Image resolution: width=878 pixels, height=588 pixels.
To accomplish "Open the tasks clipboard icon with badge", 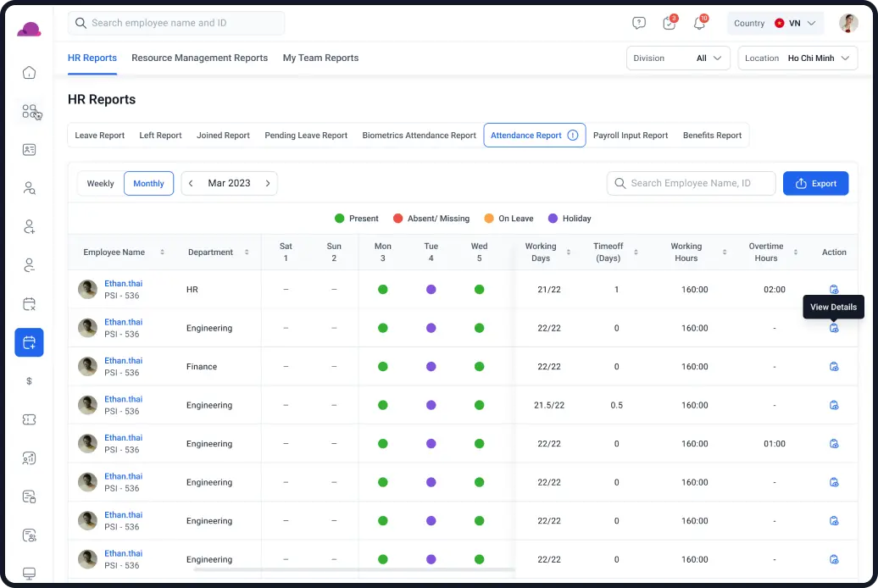I will pos(670,23).
